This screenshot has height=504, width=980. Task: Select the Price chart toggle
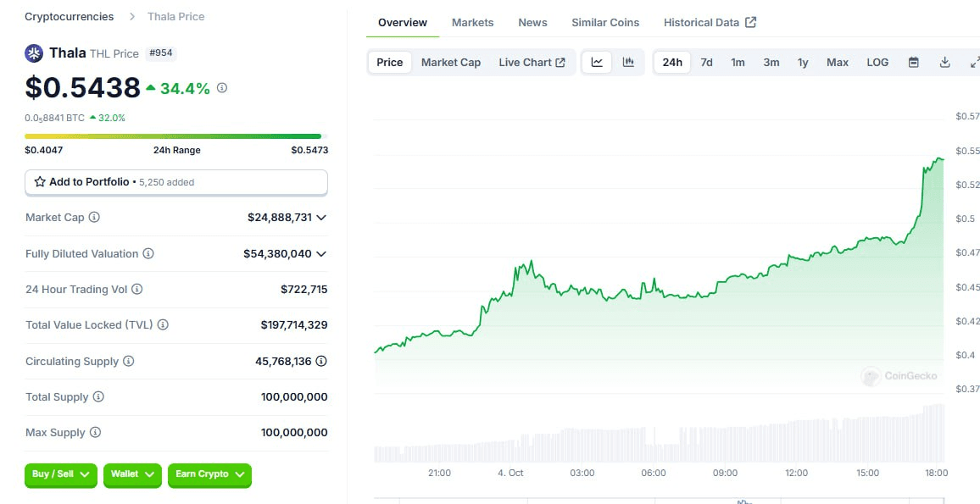click(x=390, y=63)
